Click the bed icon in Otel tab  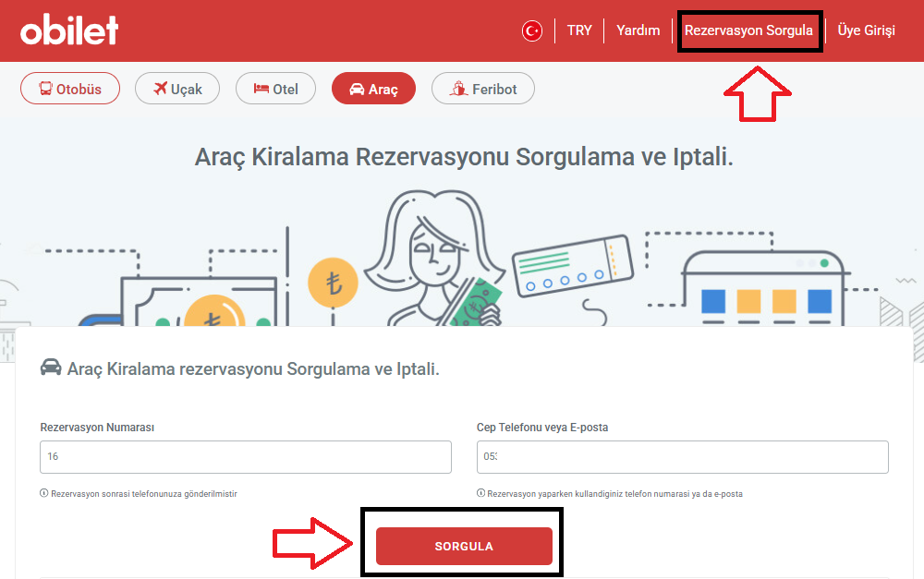click(x=261, y=89)
